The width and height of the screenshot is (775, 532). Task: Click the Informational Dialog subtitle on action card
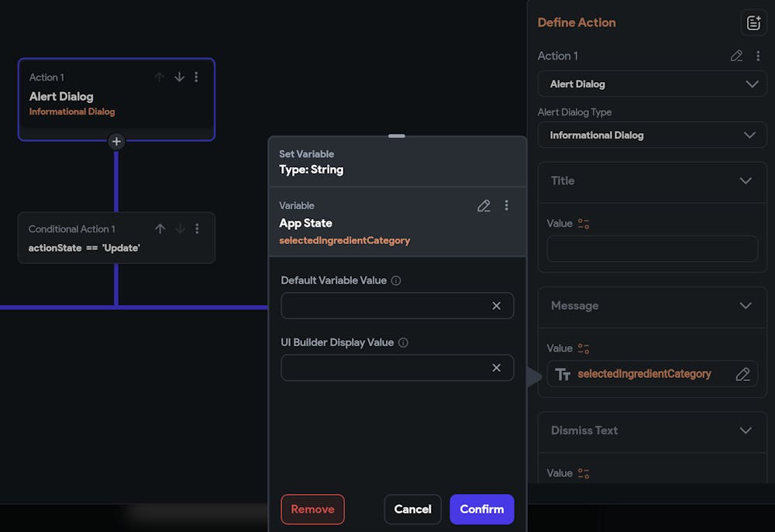click(x=72, y=112)
